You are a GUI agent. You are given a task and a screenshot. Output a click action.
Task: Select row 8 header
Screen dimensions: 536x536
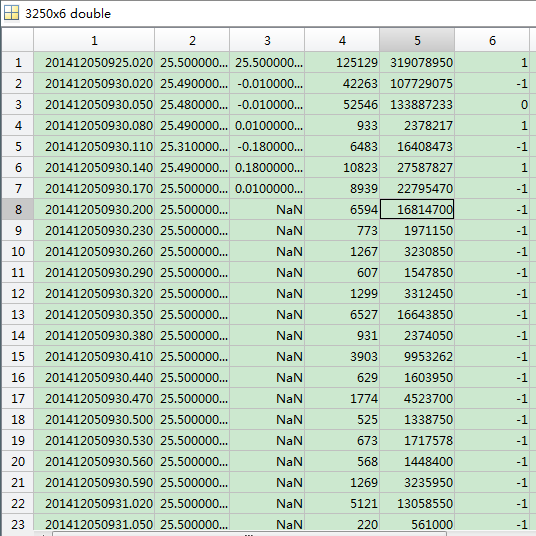[18, 209]
